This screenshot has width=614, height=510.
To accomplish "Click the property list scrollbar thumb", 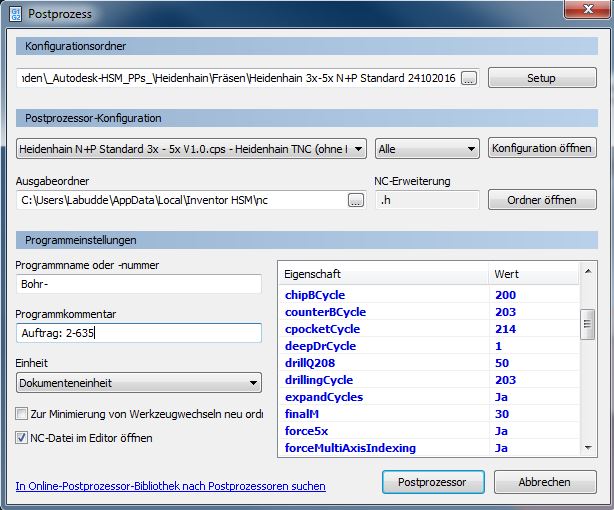I will [x=587, y=324].
